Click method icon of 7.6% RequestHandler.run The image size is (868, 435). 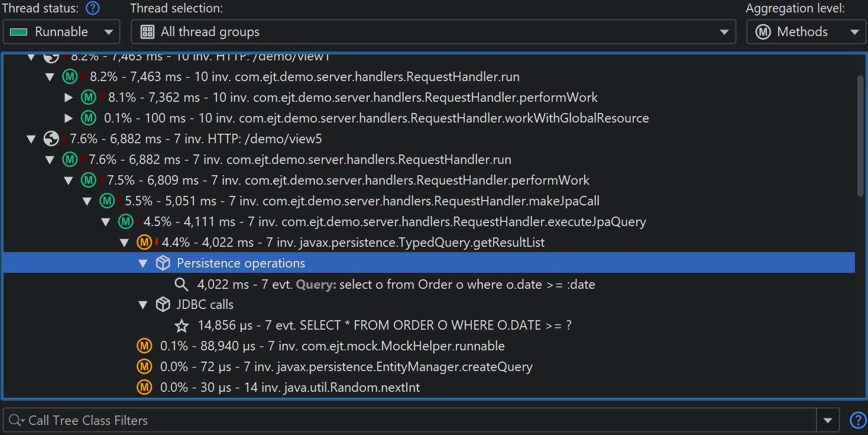point(70,160)
